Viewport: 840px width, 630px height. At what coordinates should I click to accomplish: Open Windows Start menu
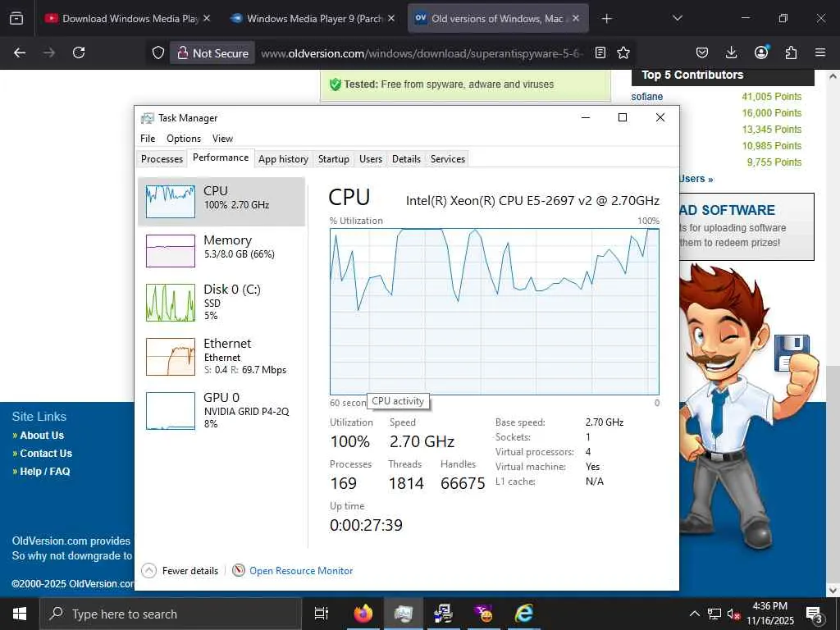click(x=20, y=614)
